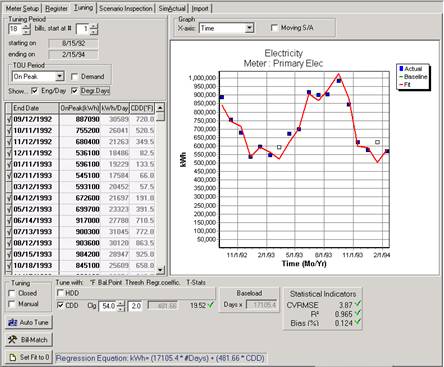Switch to the Scenario Inspection tab

point(126,8)
